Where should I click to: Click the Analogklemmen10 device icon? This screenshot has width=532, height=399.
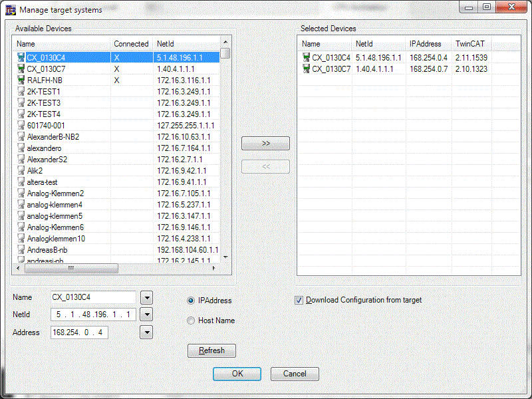[x=21, y=239]
